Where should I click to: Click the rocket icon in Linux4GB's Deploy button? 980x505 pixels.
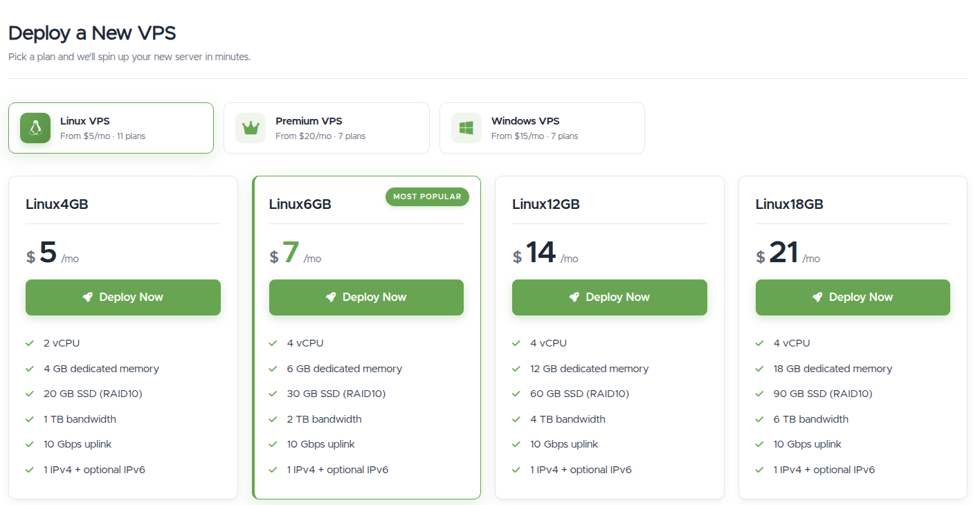(x=88, y=297)
